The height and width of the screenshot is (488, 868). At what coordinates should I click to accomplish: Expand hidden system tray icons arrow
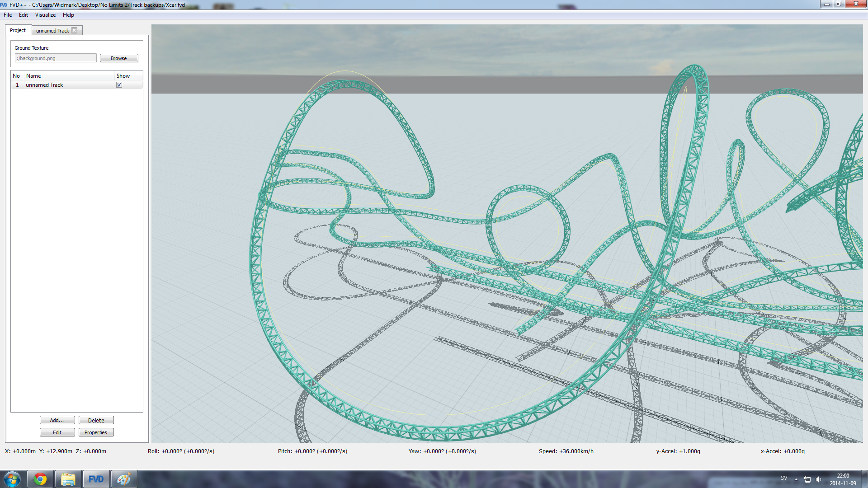(x=796, y=479)
